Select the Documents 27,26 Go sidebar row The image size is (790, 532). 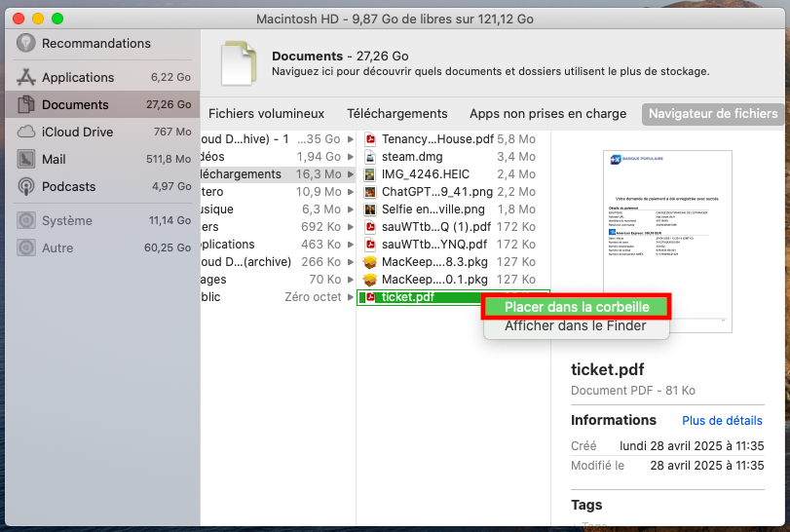pyautogui.click(x=102, y=104)
